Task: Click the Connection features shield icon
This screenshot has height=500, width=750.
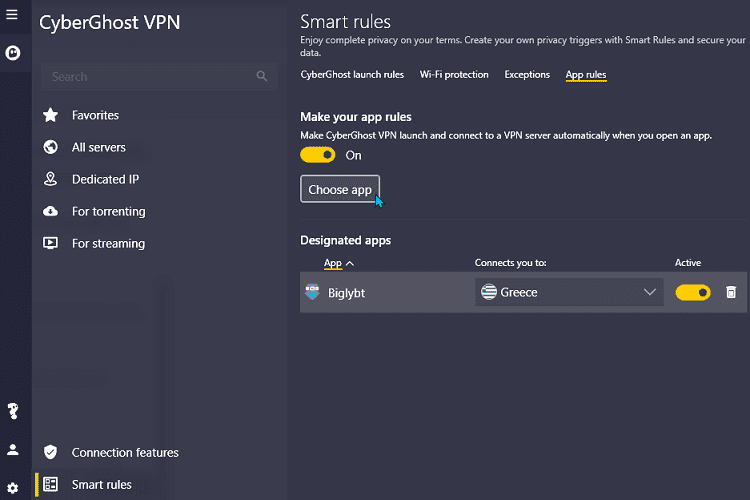Action: point(50,452)
